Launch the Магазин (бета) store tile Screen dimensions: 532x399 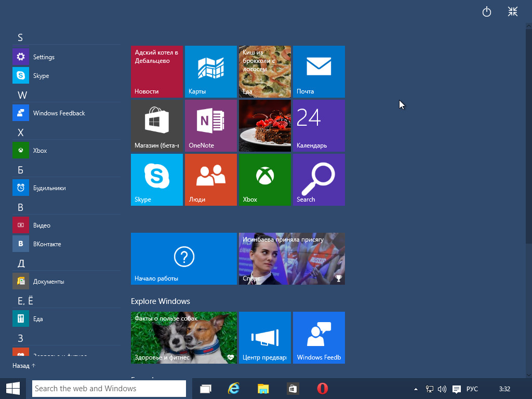click(157, 126)
